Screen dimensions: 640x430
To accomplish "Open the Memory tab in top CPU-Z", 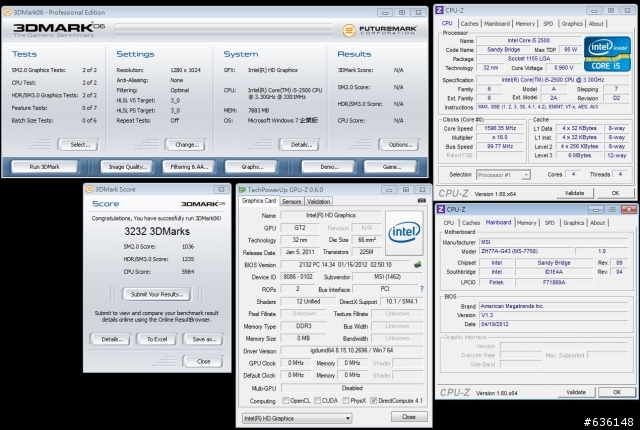I will 525,24.
